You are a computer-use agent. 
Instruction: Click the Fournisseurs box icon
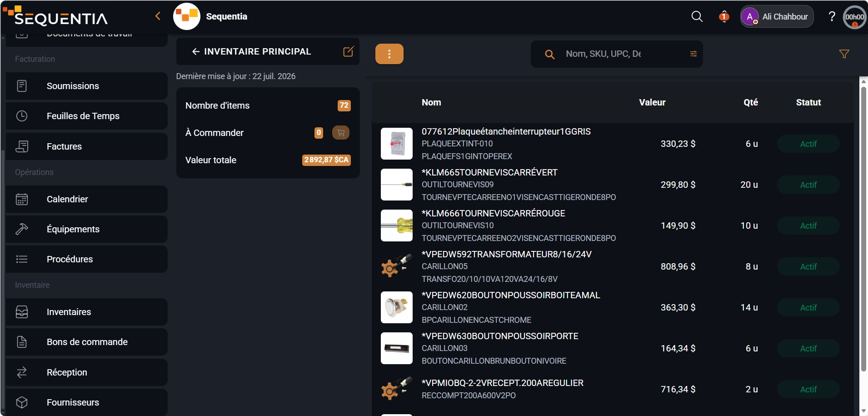pyautogui.click(x=22, y=402)
